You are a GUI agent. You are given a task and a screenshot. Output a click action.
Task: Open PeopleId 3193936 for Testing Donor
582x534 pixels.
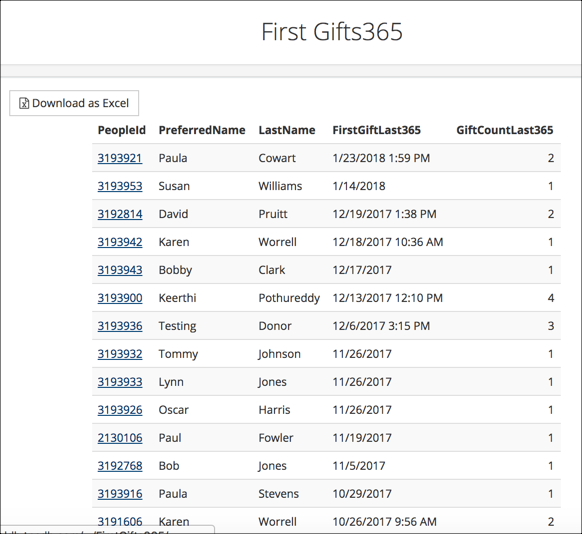coord(120,326)
